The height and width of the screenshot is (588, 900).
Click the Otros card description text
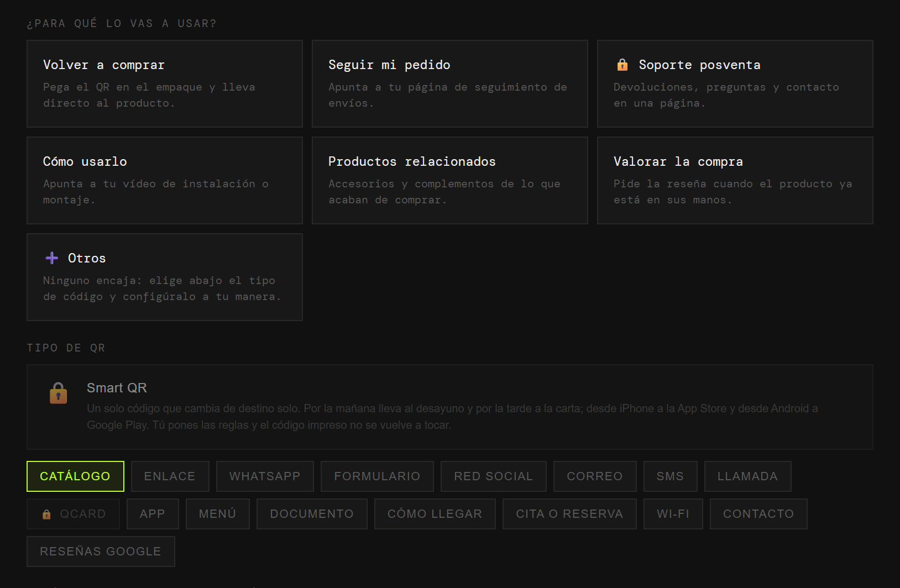pos(162,288)
